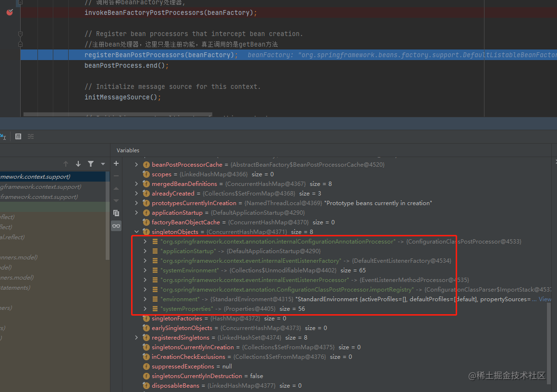
Task: Select the next frame down arrow
Action: pos(78,164)
